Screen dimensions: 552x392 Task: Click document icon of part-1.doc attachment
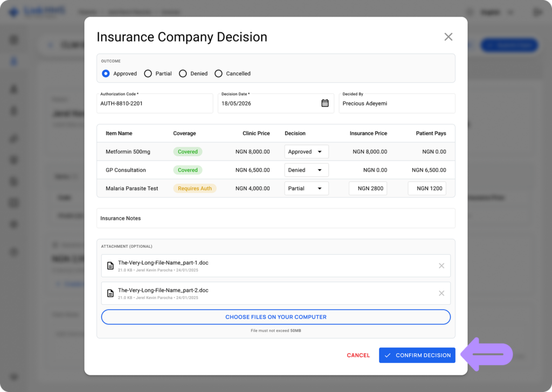(x=110, y=266)
